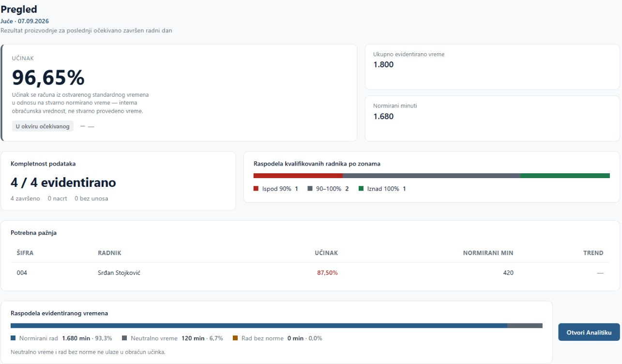The height and width of the screenshot is (364, 622).
Task: Click the gray 90–100% legend swatch
Action: pyautogui.click(x=310, y=189)
